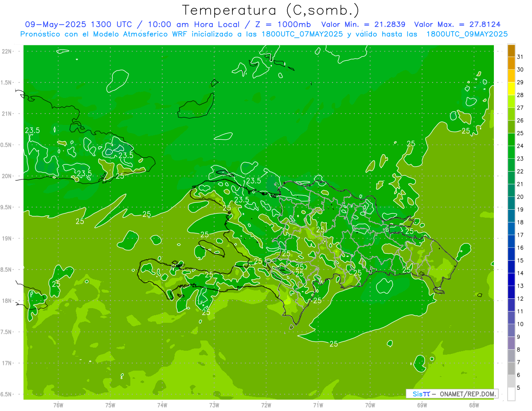Image resolution: width=532 pixels, height=411 pixels.
Task: Click 'Valor Max. = 27.8124' text
Action: [458, 24]
